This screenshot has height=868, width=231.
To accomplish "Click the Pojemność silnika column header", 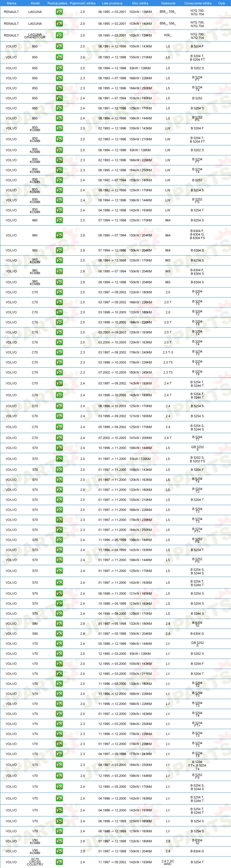I will 82,3.
